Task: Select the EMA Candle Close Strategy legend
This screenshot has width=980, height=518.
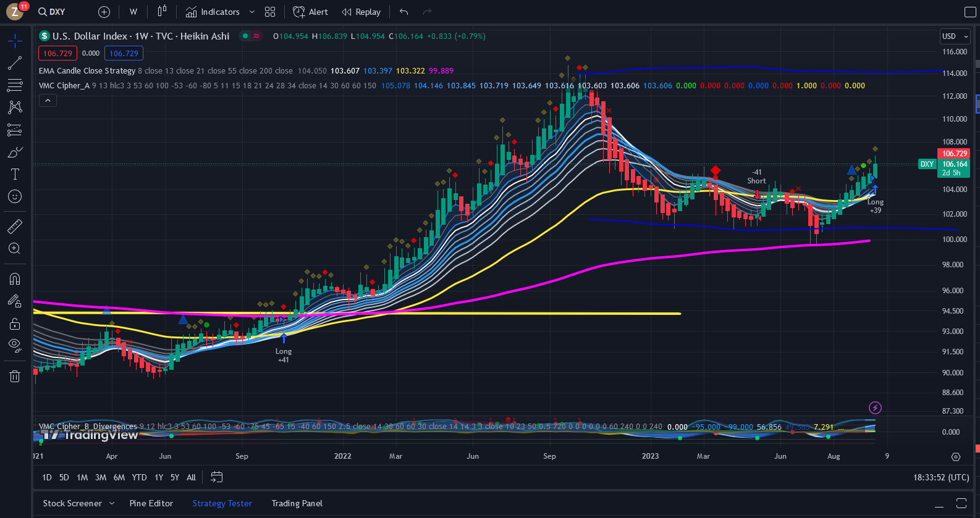Action: point(87,71)
